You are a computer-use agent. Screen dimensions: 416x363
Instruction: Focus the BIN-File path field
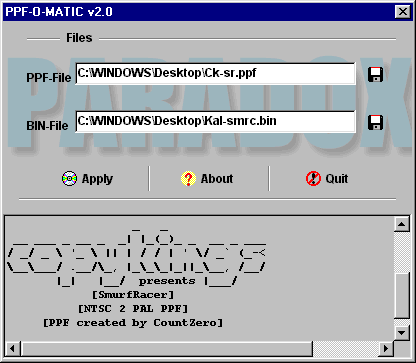pyautogui.click(x=215, y=122)
